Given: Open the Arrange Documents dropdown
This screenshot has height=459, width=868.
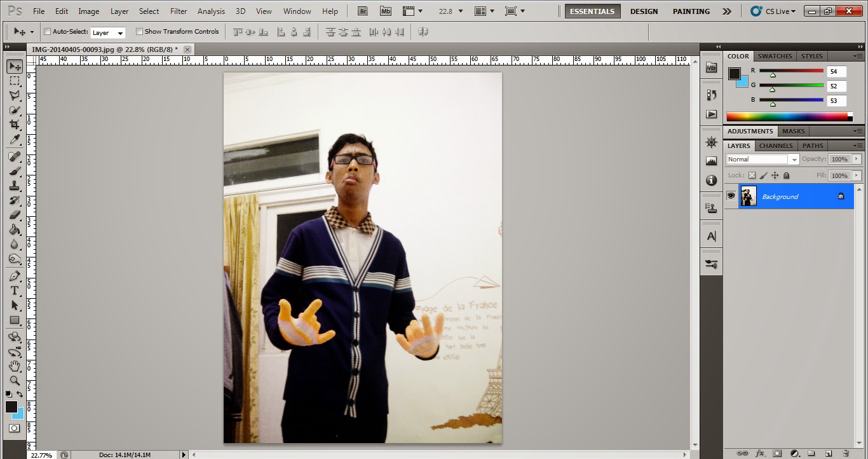Looking at the screenshot, I should click(486, 11).
